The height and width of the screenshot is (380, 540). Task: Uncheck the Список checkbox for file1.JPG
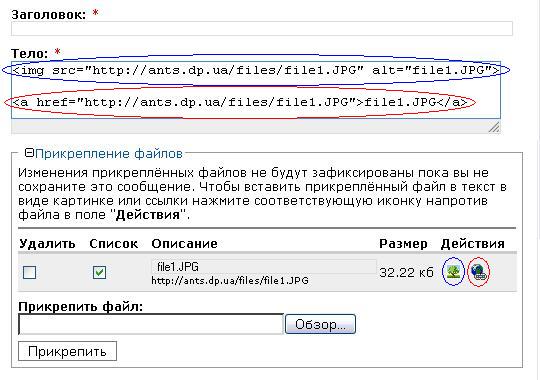(x=99, y=273)
